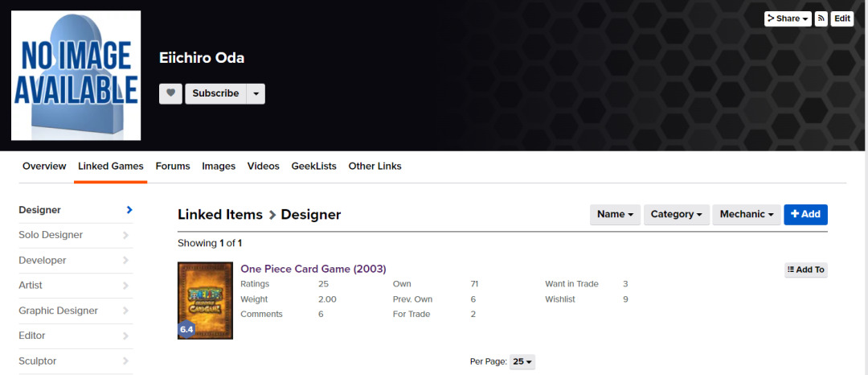868x375 pixels.
Task: Click the blue Add button
Action: pos(805,214)
